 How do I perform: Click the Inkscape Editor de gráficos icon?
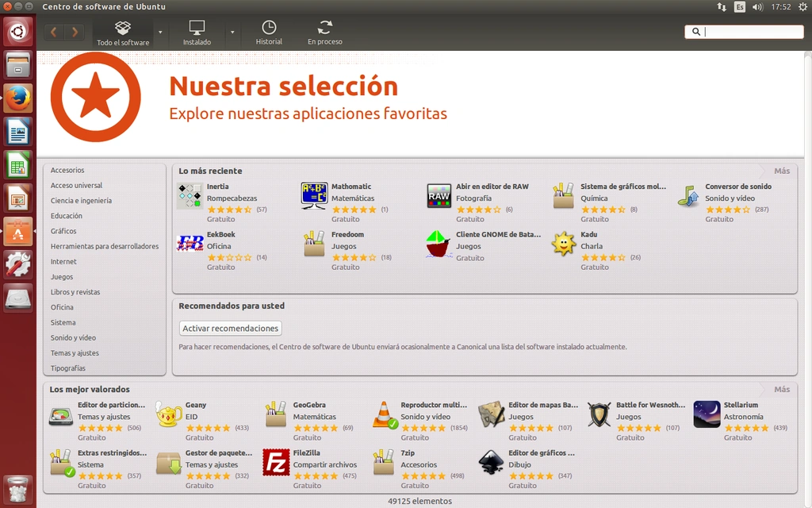click(491, 463)
